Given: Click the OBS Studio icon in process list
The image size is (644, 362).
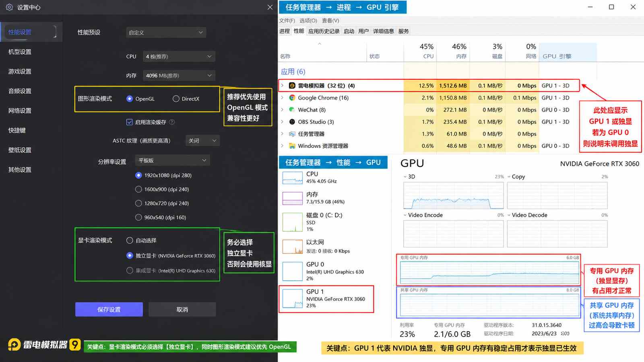Looking at the screenshot, I should tap(292, 122).
